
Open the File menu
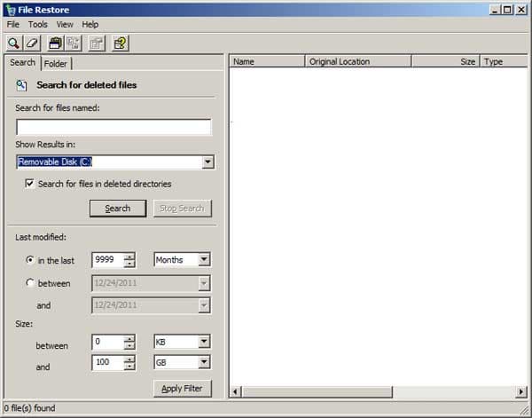click(13, 25)
